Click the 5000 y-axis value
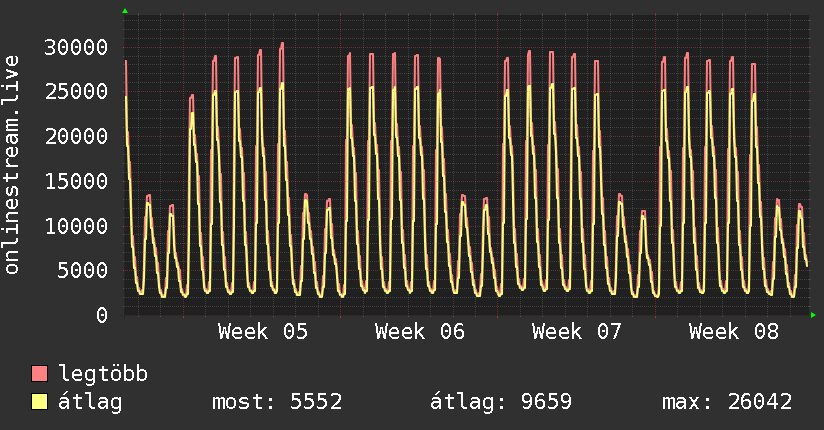 click(84, 270)
